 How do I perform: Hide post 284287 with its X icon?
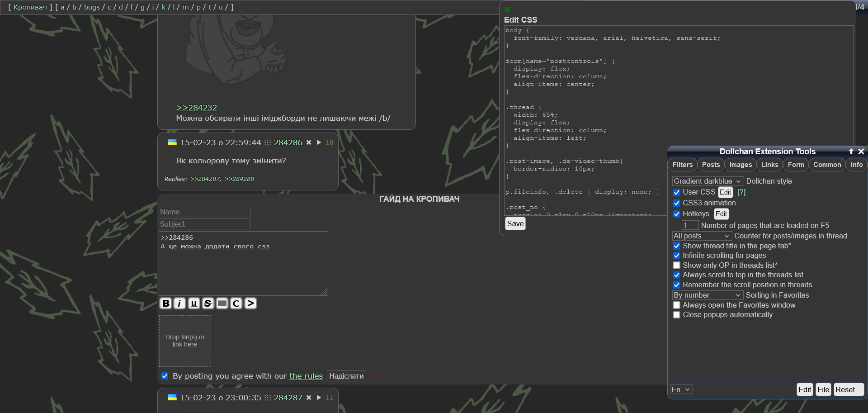[309, 398]
